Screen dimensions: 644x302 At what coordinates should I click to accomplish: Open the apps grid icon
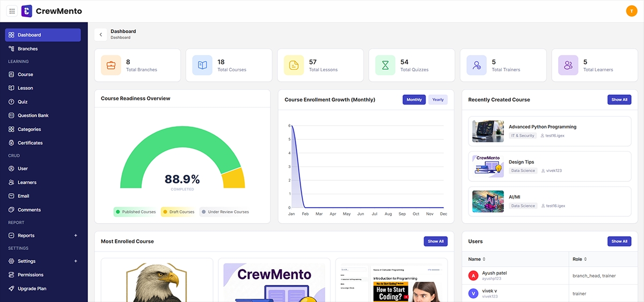tap(12, 11)
